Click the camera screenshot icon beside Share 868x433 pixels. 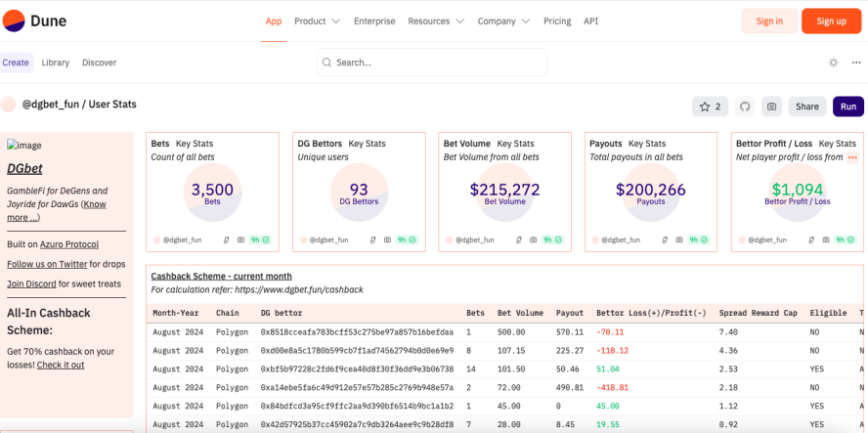point(771,107)
